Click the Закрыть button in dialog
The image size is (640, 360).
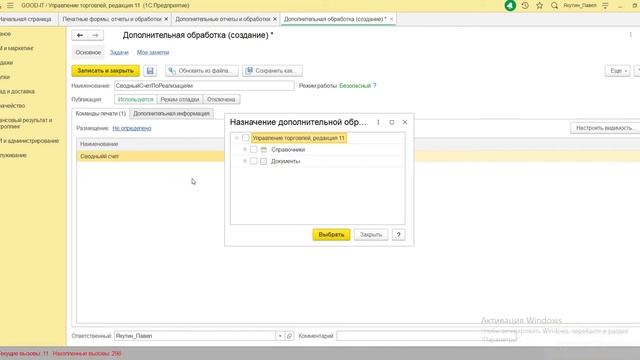[x=371, y=235]
